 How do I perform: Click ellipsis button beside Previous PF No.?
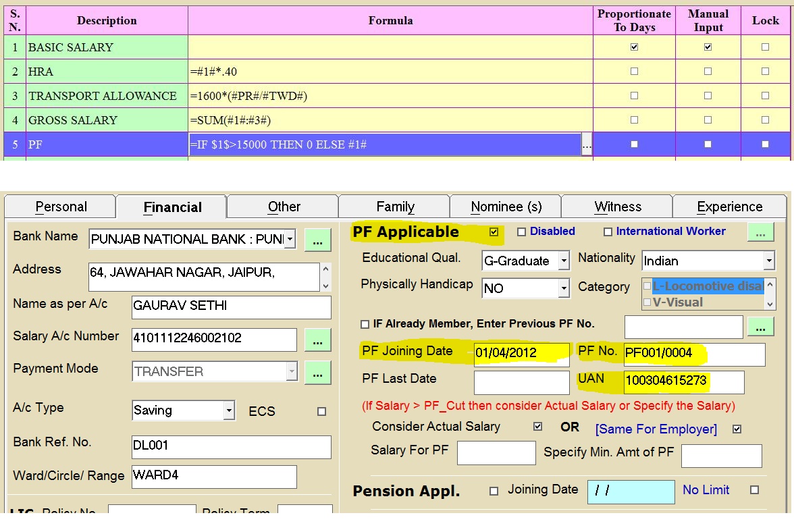[760, 327]
